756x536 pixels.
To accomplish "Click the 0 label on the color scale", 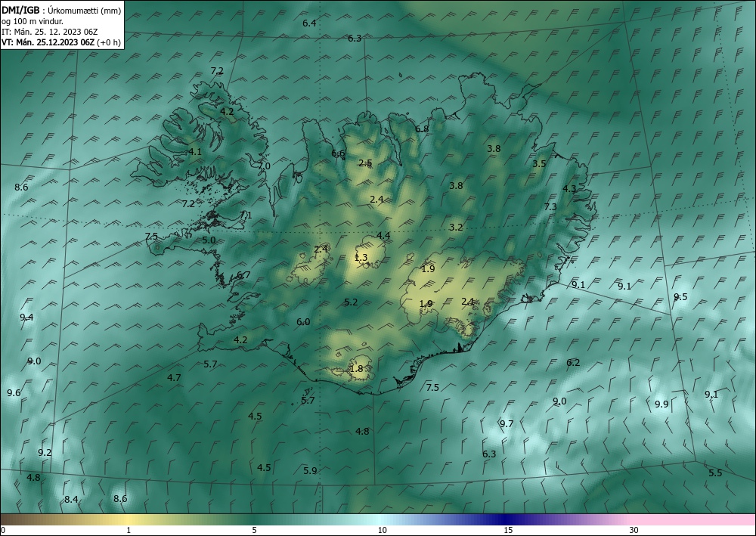I will (x=3, y=530).
